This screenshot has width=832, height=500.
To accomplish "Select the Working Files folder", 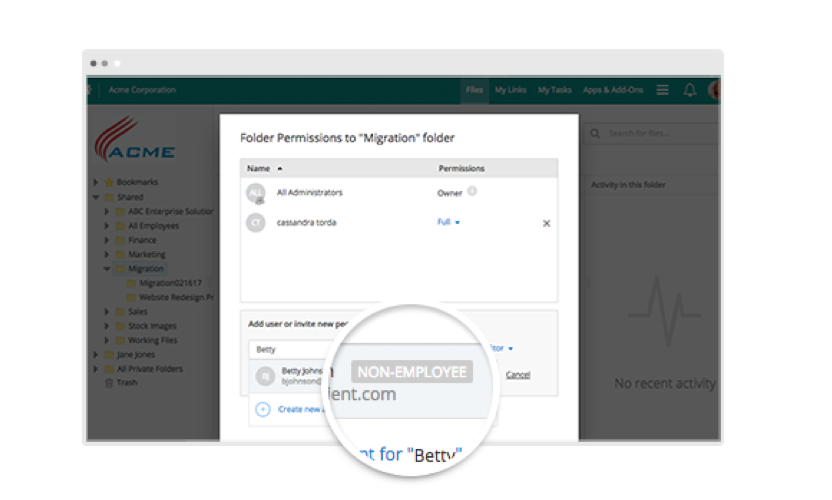I will 152,340.
